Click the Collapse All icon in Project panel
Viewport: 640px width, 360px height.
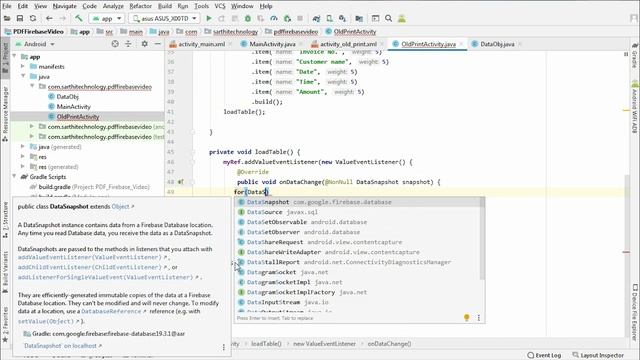[x=128, y=44]
